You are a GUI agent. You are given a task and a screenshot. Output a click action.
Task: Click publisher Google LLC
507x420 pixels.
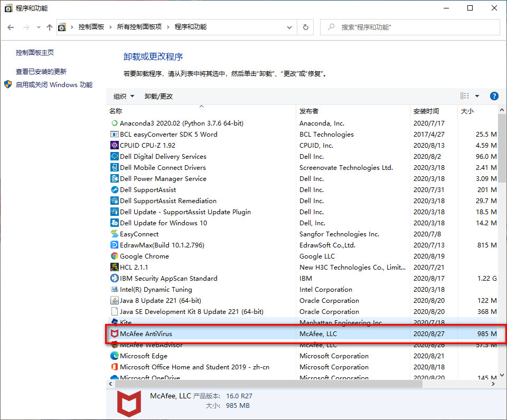[317, 256]
